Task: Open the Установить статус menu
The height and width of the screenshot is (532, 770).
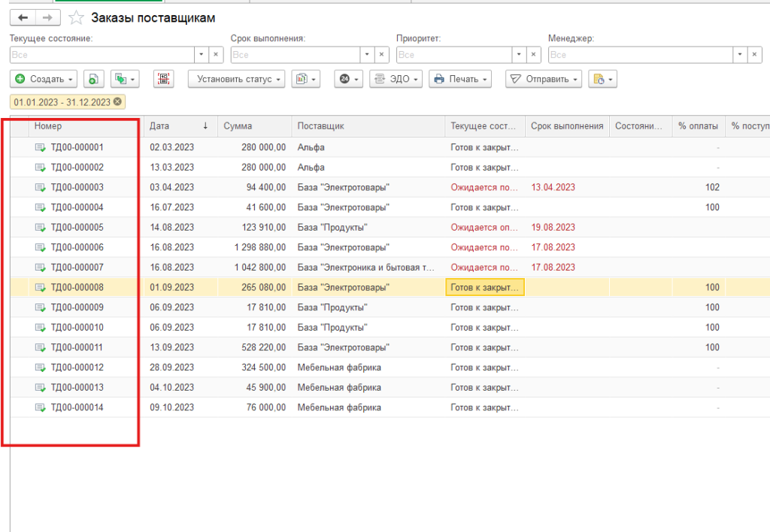Action: [x=236, y=79]
